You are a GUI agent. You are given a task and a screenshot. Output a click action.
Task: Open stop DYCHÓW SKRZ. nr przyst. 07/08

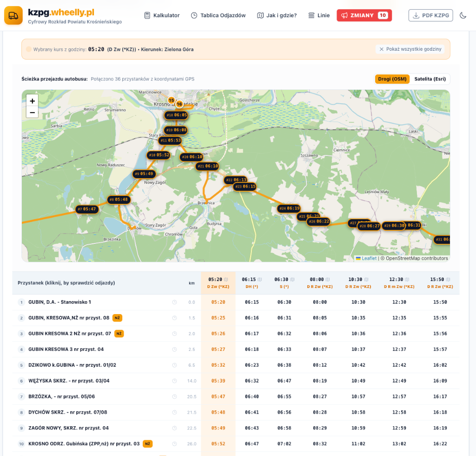pos(67,413)
